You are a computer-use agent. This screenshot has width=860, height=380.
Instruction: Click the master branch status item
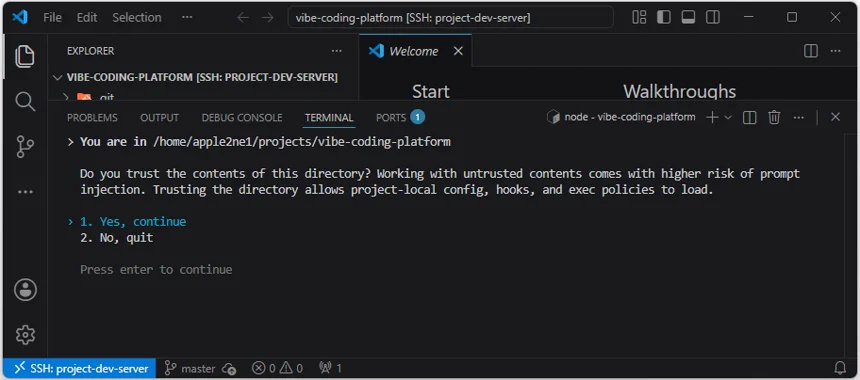tap(190, 368)
